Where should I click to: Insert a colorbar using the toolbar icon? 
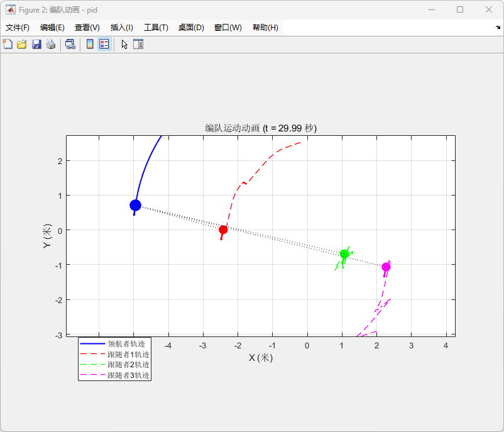(x=90, y=44)
